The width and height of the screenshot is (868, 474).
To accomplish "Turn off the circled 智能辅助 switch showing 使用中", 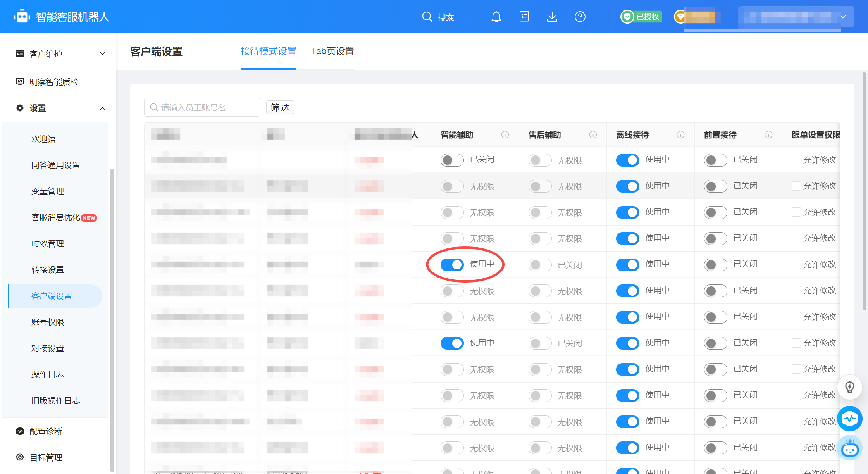I will 452,265.
